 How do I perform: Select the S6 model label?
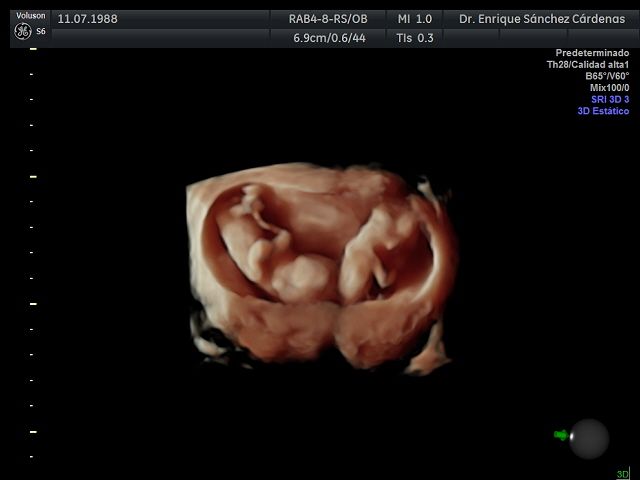click(x=41, y=31)
